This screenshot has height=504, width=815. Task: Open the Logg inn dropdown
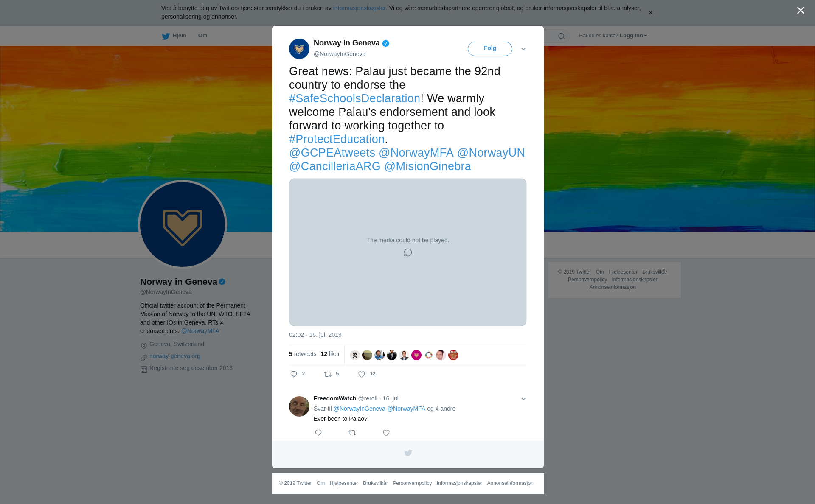(x=633, y=36)
